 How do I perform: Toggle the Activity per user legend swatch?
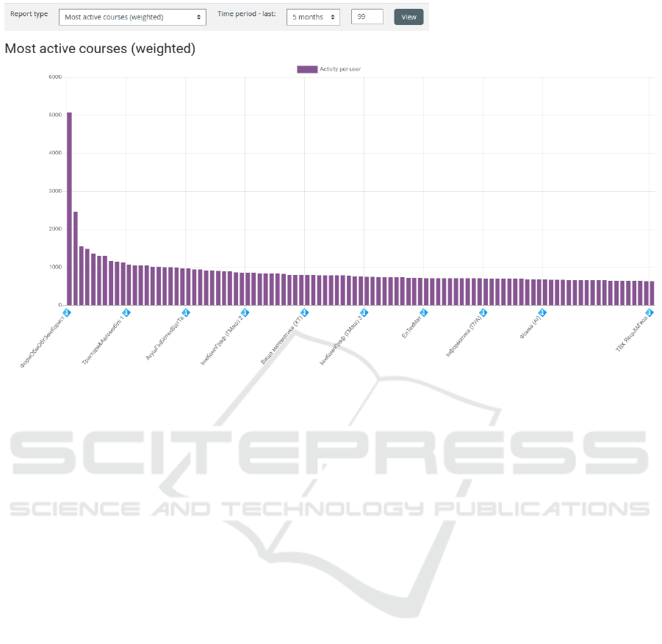pyautogui.click(x=307, y=69)
